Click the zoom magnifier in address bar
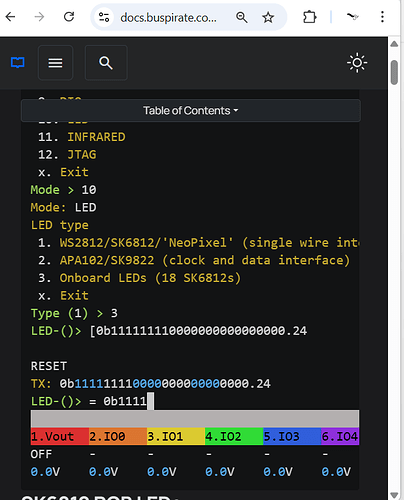 click(x=242, y=17)
